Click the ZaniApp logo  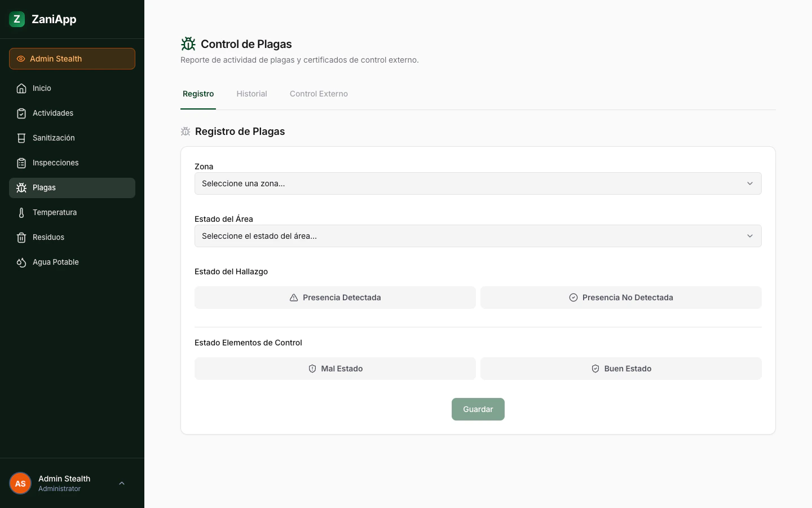pos(42,19)
